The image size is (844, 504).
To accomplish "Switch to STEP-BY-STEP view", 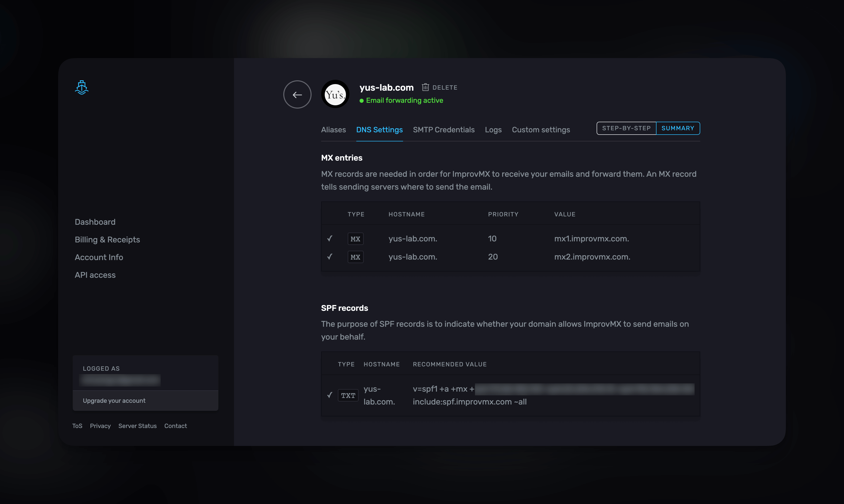I will (x=626, y=128).
